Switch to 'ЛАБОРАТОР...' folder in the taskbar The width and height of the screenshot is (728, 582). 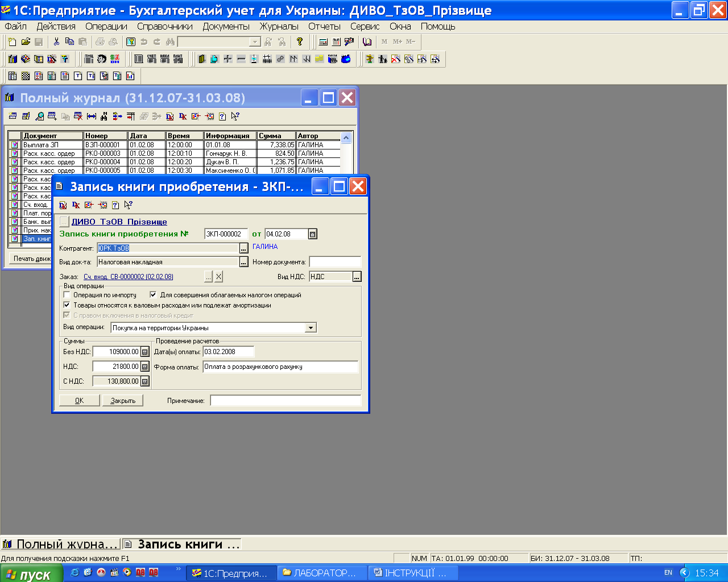click(x=322, y=573)
